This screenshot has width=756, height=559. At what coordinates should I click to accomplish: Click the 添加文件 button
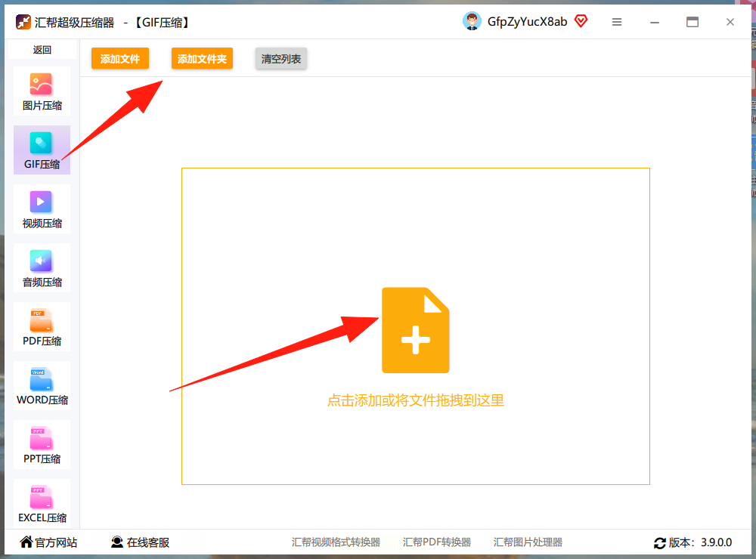point(120,59)
